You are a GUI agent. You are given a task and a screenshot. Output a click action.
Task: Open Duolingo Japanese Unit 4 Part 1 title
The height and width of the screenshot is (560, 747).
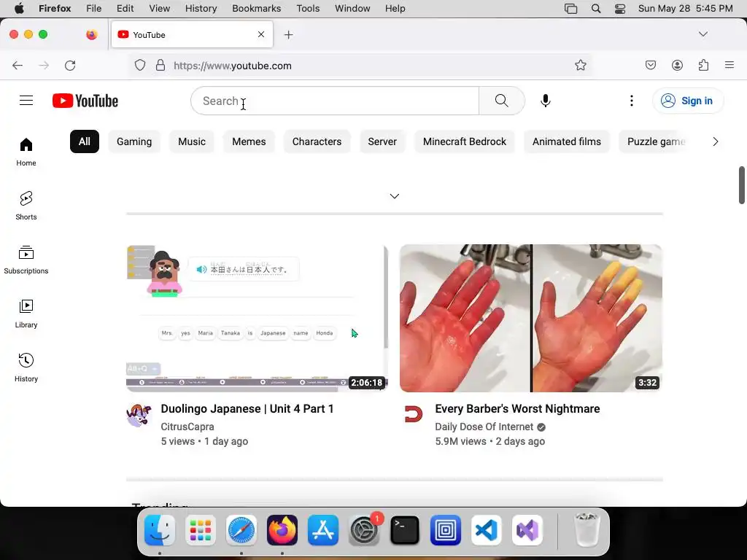pos(247,408)
